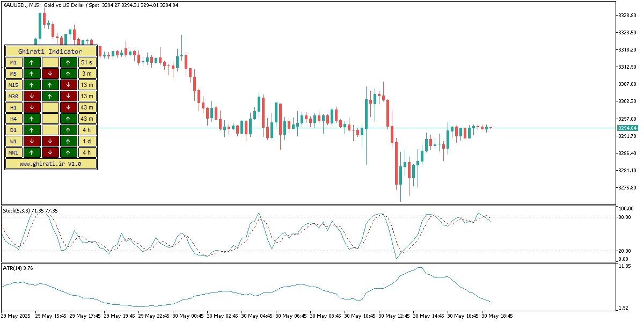644x322 pixels.
Task: Click the 1 d countdown cell
Action: (x=87, y=141)
